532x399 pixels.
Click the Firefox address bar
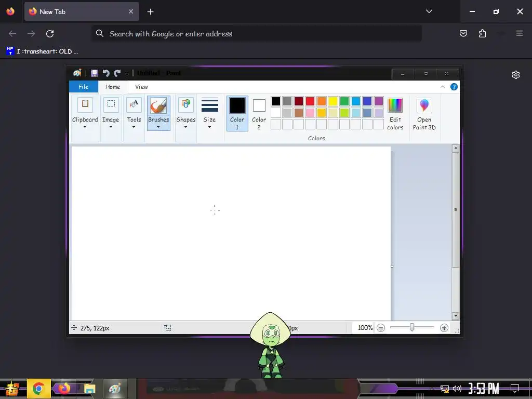(257, 34)
